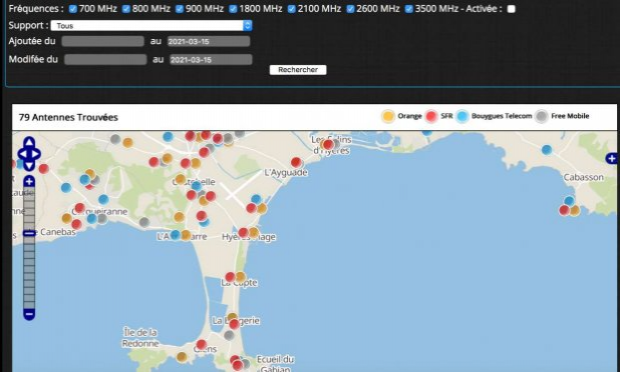Open the Support dropdown set to Tous
The height and width of the screenshot is (372, 620).
151,26
